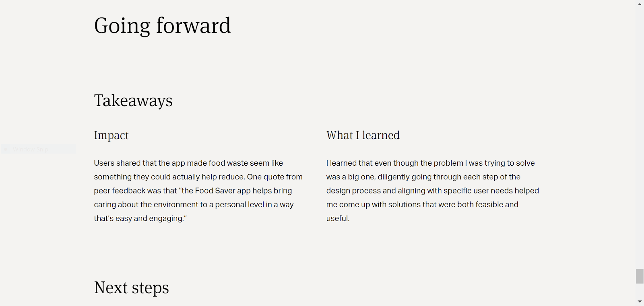Click the Going forward heading
This screenshot has width=644, height=306.
coord(162,26)
